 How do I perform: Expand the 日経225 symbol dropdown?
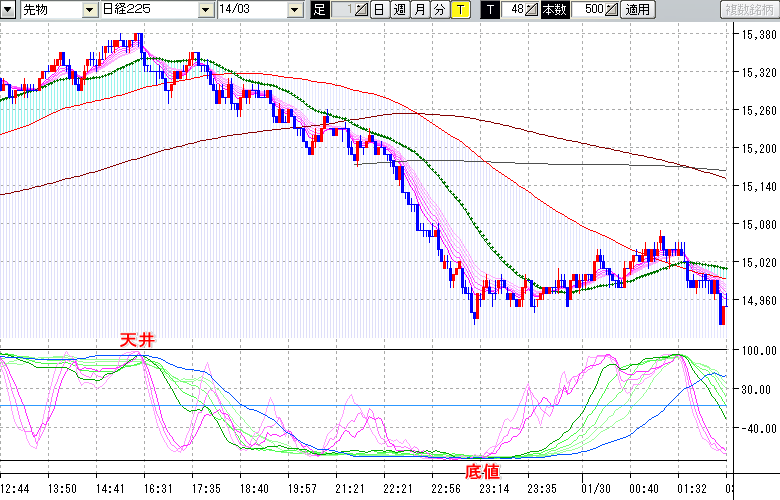pos(206,10)
